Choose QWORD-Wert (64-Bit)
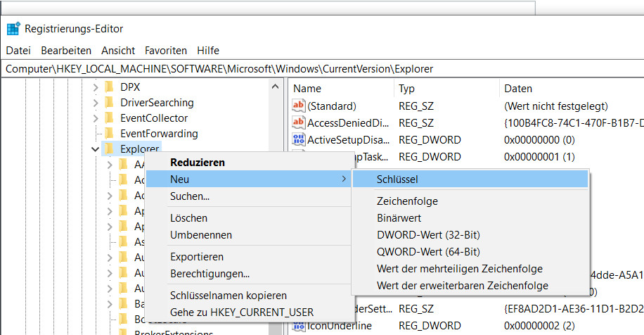This screenshot has width=644, height=335. [470, 251]
